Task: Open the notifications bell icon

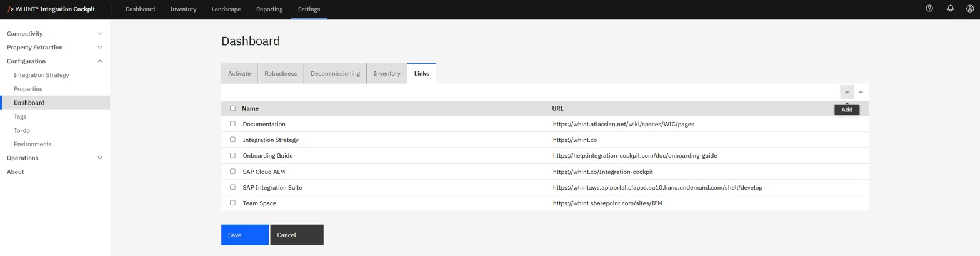Action: 950,9
